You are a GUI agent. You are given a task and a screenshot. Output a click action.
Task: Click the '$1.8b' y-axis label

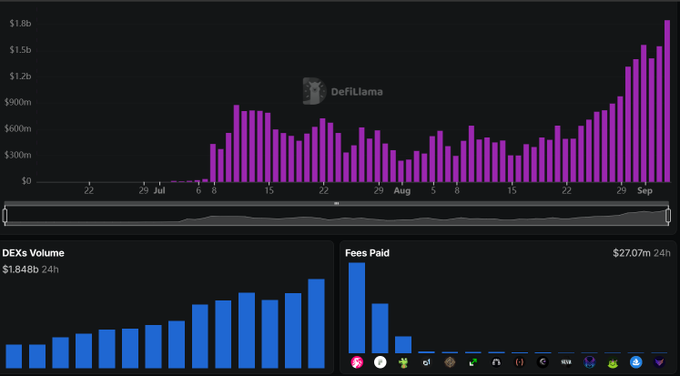click(x=20, y=23)
